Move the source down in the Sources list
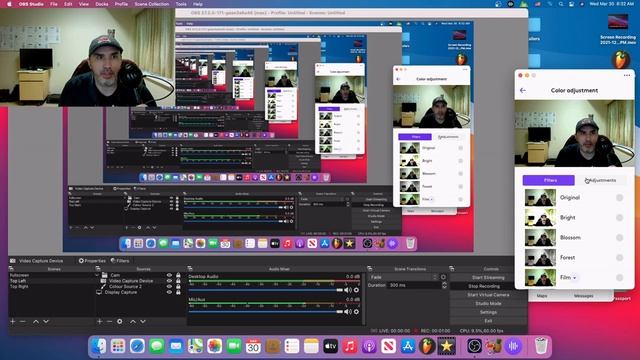Screen dimensions: 640x360 pyautogui.click(x=143, y=322)
